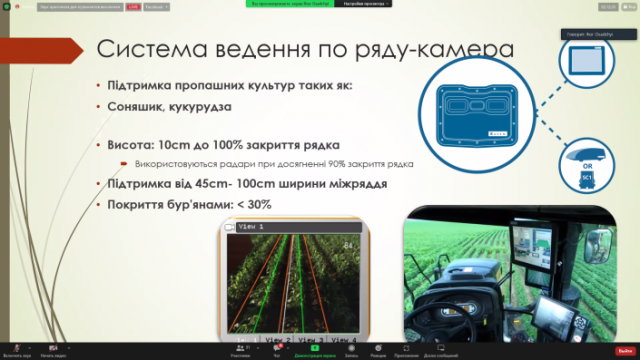The height and width of the screenshot is (360, 640).
Task: Click the blue camera module icon in the large circle
Action: (x=477, y=115)
